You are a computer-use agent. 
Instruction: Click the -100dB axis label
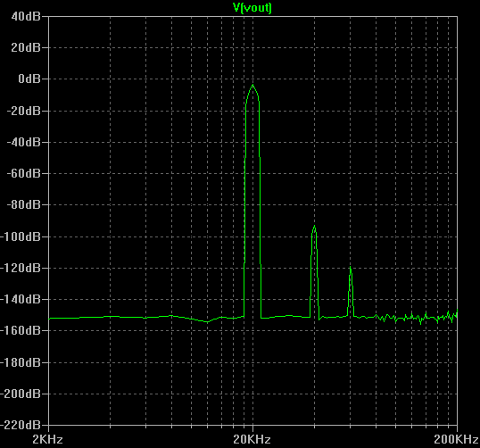click(x=21, y=236)
